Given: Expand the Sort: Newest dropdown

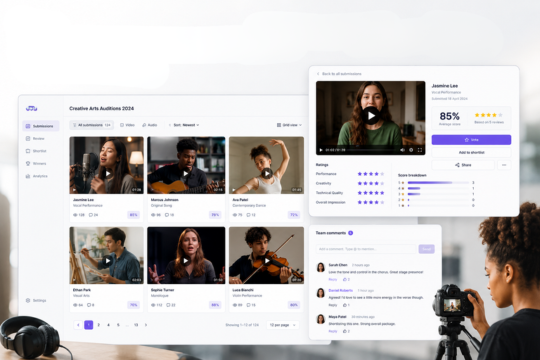Looking at the screenshot, I should pos(184,125).
